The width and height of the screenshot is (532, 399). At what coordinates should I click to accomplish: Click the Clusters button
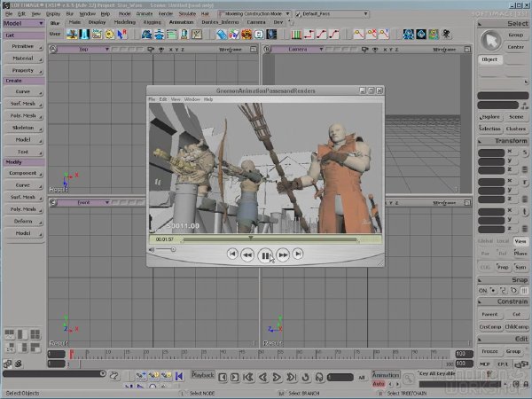tap(516, 129)
